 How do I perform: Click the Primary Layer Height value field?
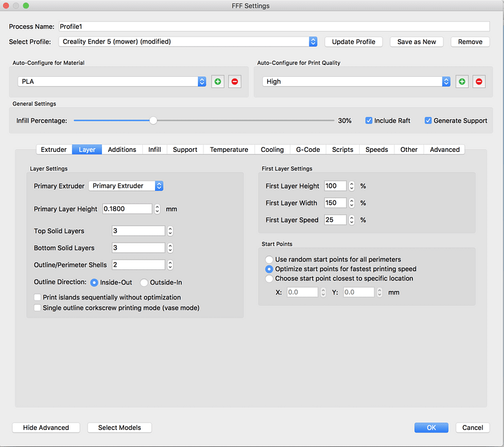click(127, 209)
